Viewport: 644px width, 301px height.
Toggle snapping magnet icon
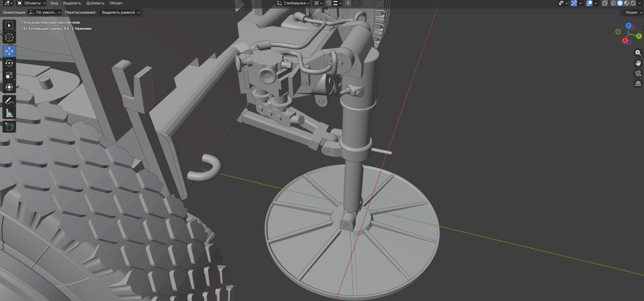coord(329,3)
